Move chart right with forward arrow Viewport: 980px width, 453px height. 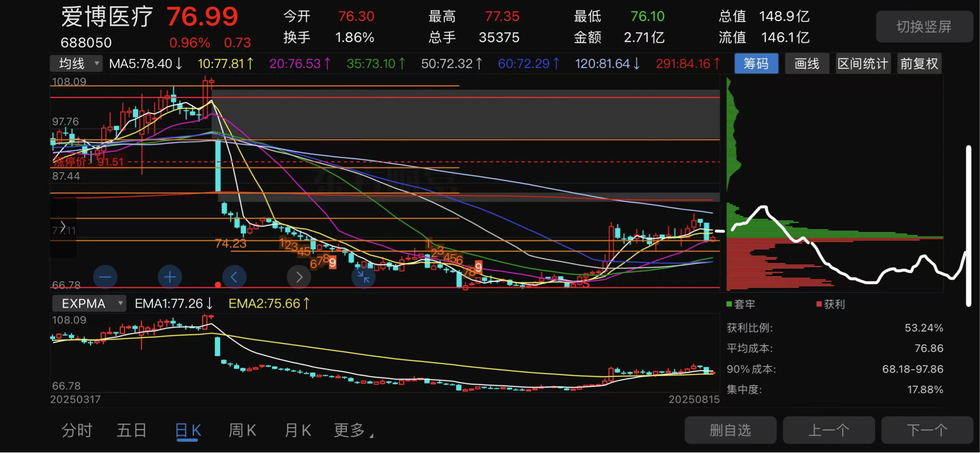299,276
